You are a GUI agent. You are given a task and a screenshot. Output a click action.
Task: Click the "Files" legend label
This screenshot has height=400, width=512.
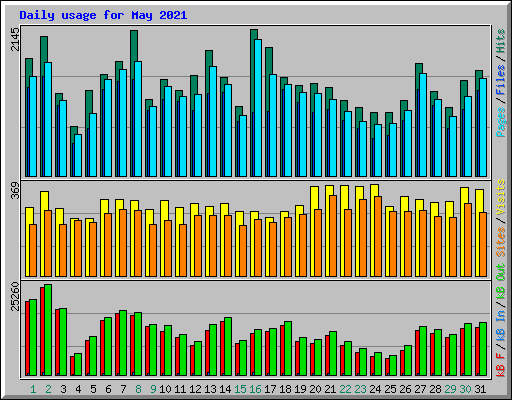[x=501, y=80]
